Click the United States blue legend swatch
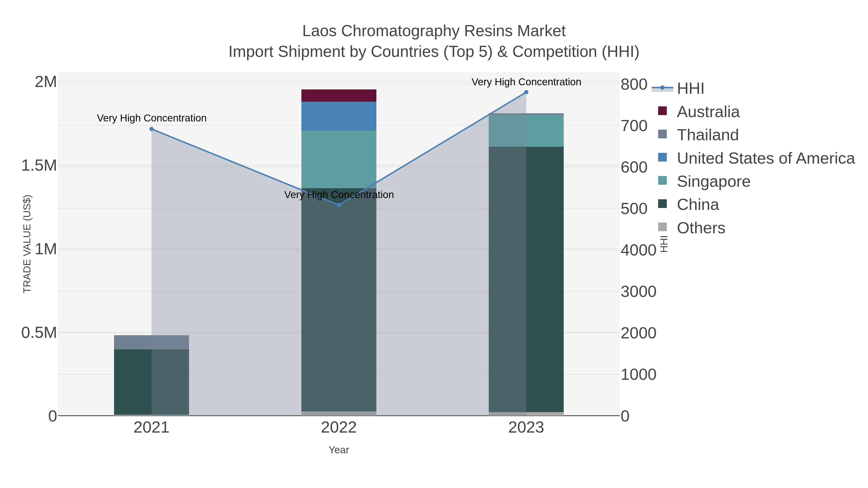The height and width of the screenshot is (488, 868). click(663, 157)
